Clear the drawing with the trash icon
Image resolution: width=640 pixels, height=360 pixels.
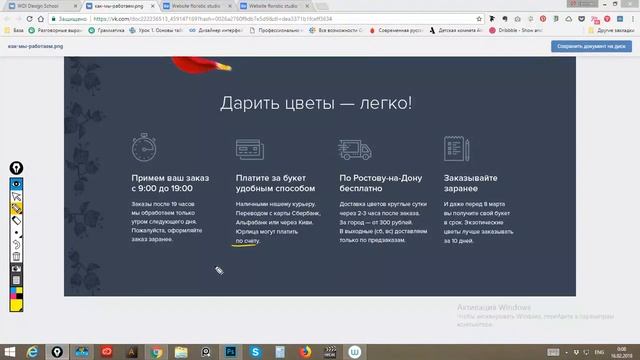pos(16,256)
